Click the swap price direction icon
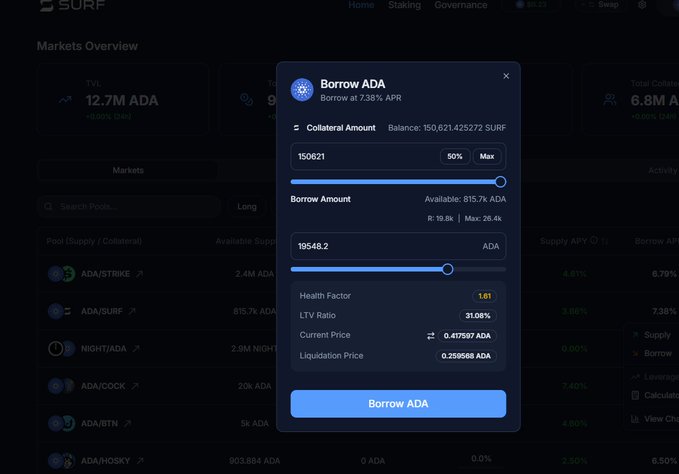The height and width of the screenshot is (474, 679). point(430,336)
